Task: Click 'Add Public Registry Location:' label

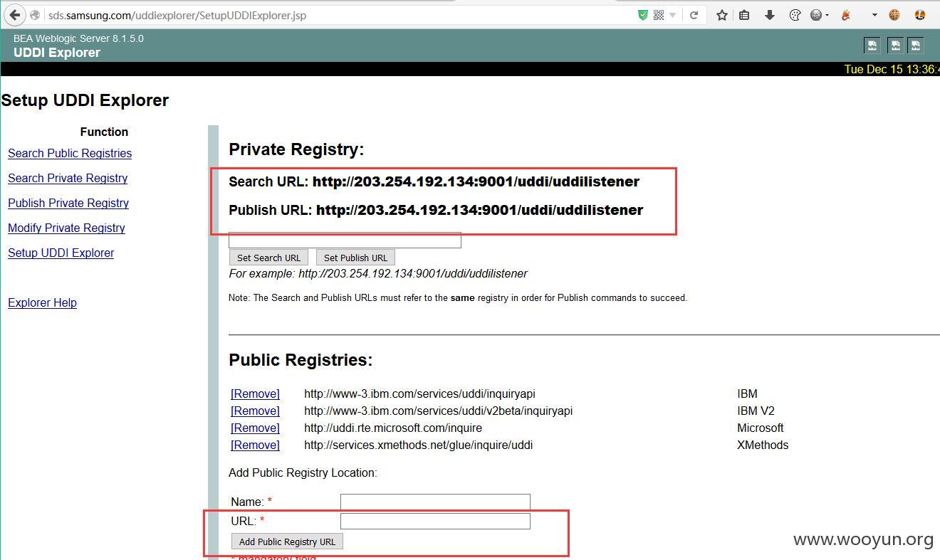Action: click(x=303, y=472)
